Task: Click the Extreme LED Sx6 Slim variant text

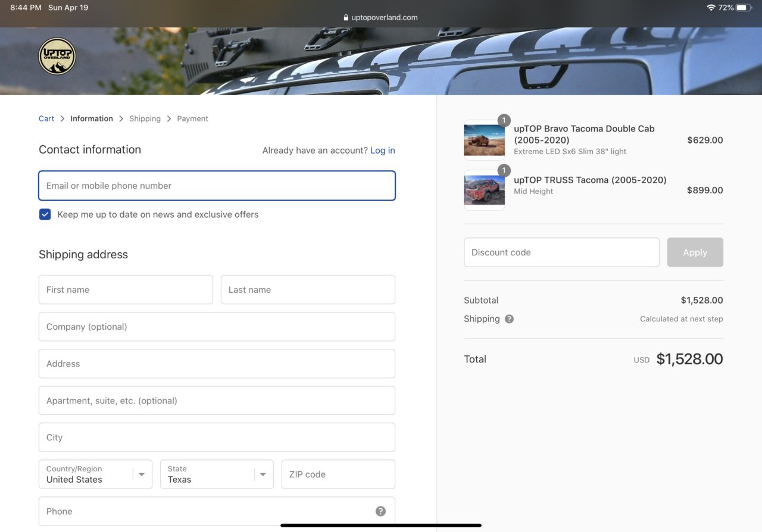Action: 570,151
